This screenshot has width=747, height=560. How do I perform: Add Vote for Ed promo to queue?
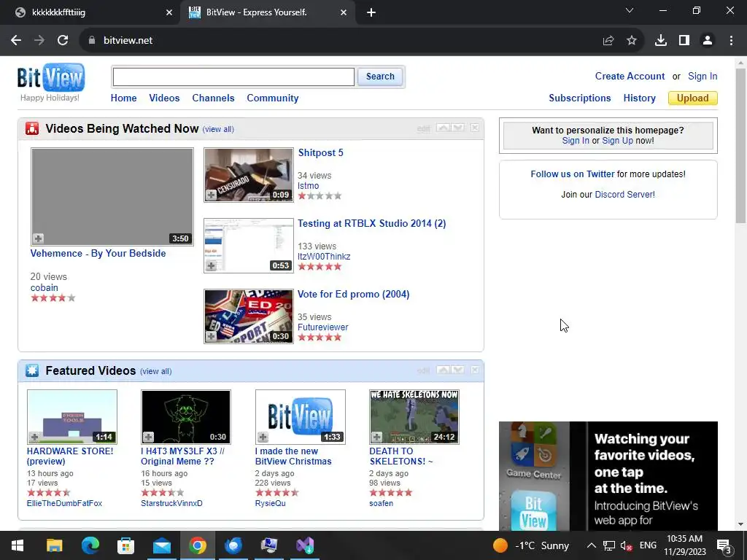tap(211, 336)
